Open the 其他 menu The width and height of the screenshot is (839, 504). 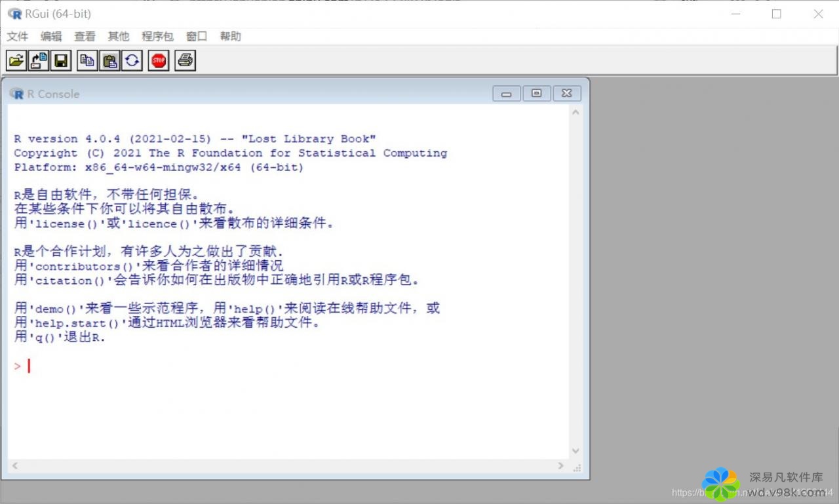point(119,37)
